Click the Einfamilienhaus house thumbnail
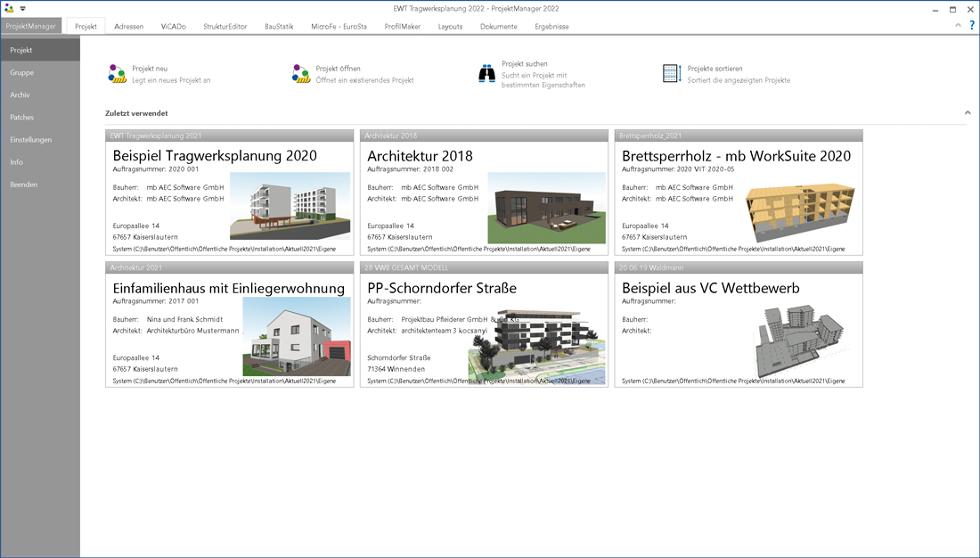 pyautogui.click(x=297, y=336)
